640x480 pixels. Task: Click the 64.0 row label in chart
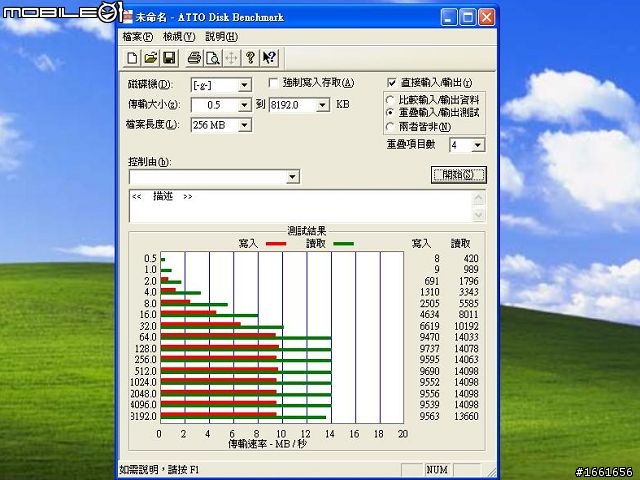[x=148, y=337]
